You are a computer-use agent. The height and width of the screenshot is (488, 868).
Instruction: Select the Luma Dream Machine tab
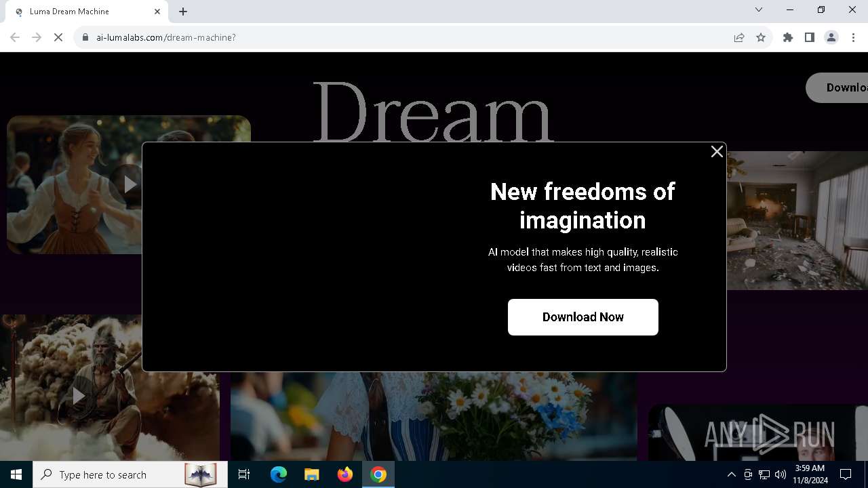point(86,12)
